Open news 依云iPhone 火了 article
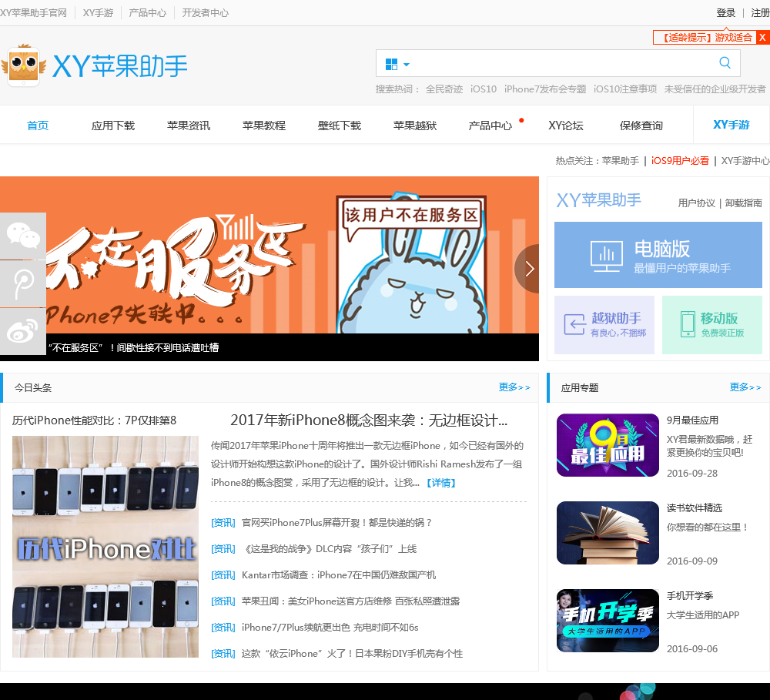Screen dimensions: 770x700 [x=352, y=654]
